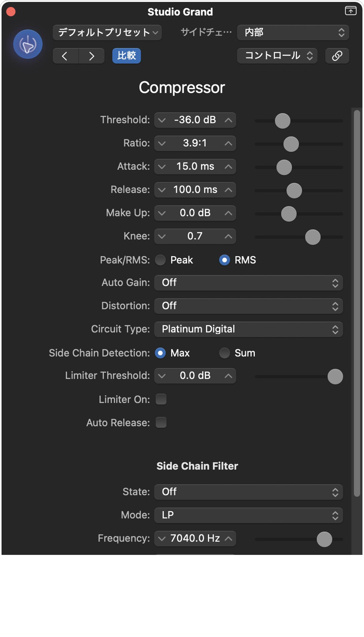Open the デフォルトプリセット preset menu
Screen dimensions: 364x637
107,32
